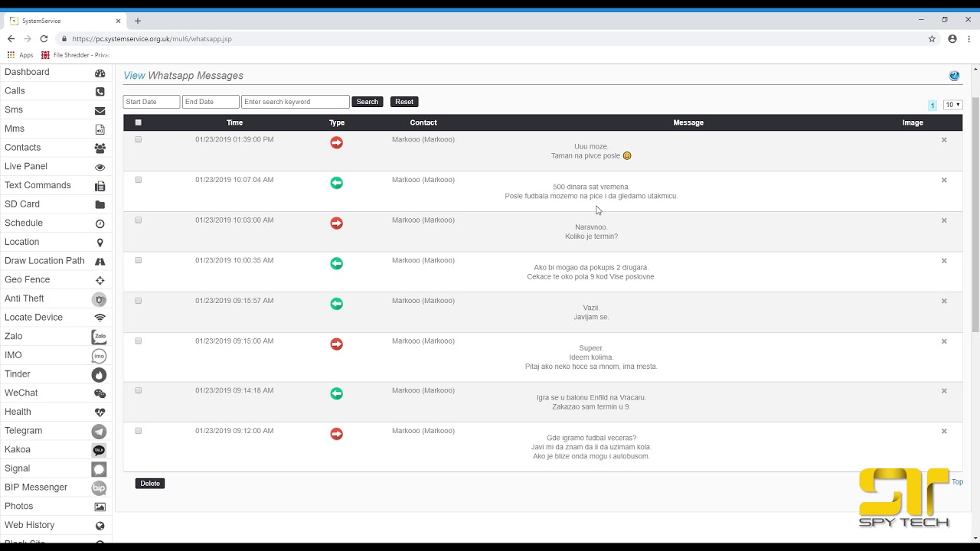Image resolution: width=980 pixels, height=551 pixels.
Task: Click the Locate Device wifi icon
Action: pyautogui.click(x=100, y=318)
